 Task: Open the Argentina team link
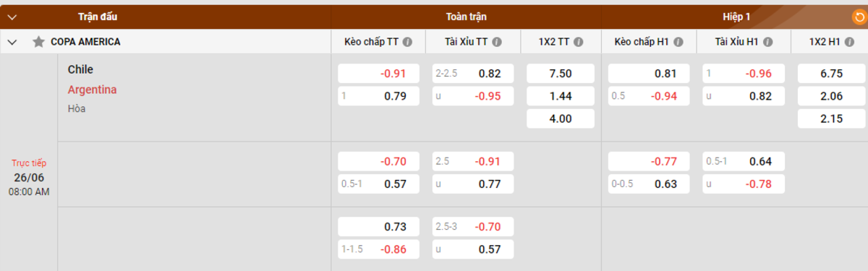coord(93,90)
